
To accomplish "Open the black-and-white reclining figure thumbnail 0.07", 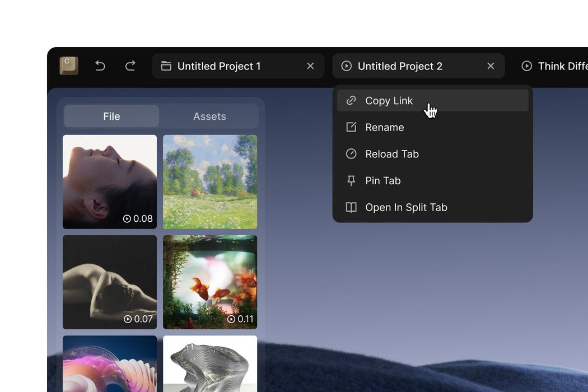I will click(x=110, y=282).
